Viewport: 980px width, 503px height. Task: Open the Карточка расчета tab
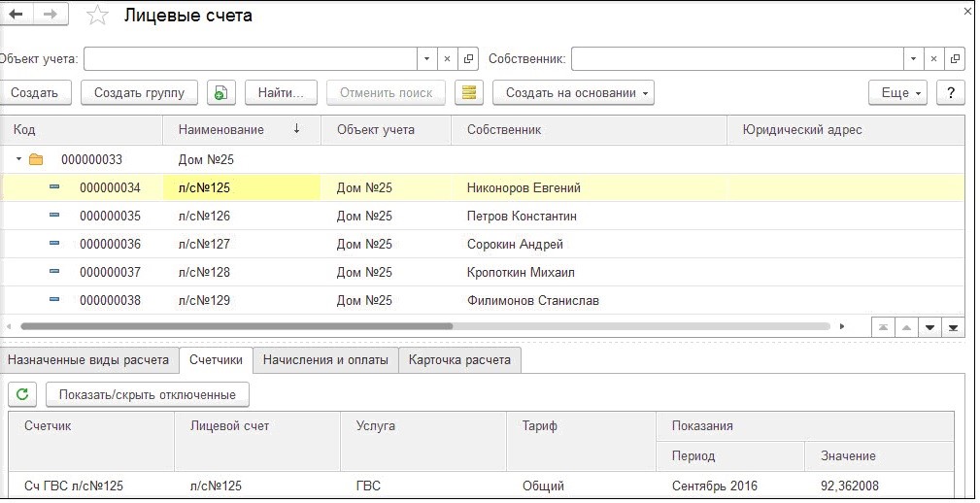[x=459, y=359]
